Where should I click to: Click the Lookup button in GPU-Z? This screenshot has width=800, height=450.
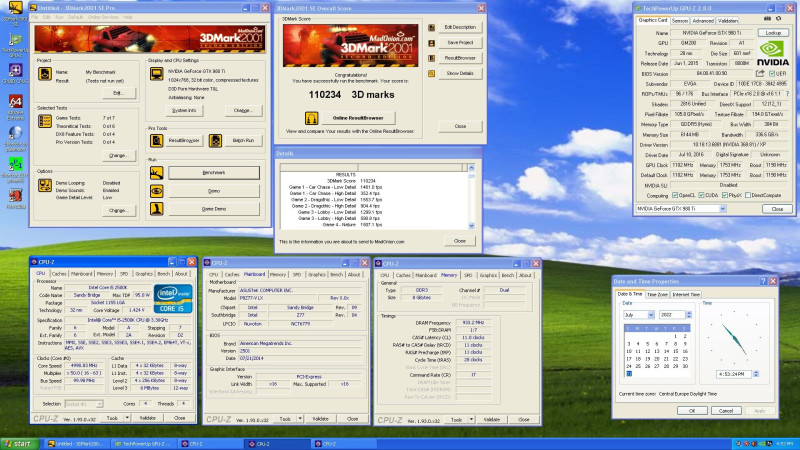[x=773, y=33]
